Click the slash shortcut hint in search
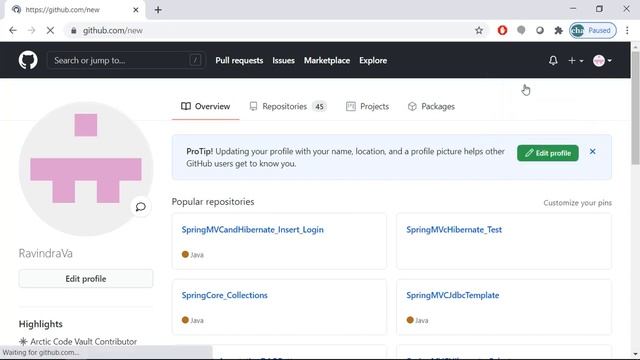 click(x=195, y=60)
